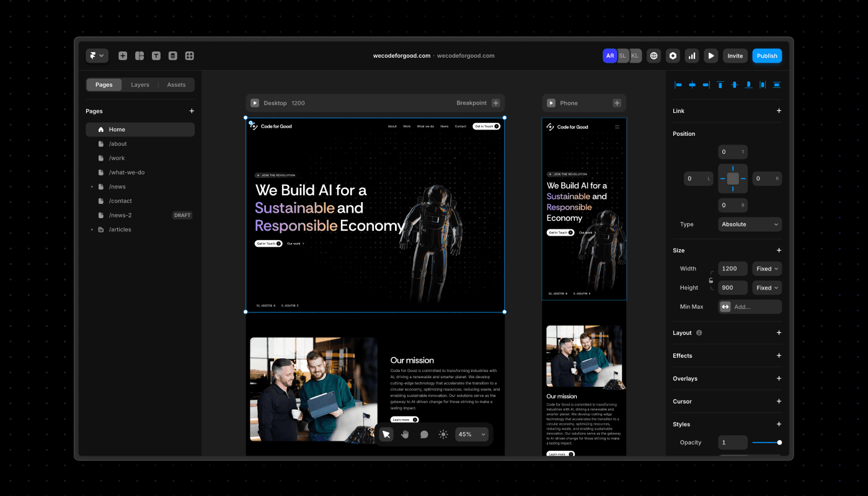The height and width of the screenshot is (496, 868).
Task: Open the CMS database icon
Action: click(x=173, y=56)
